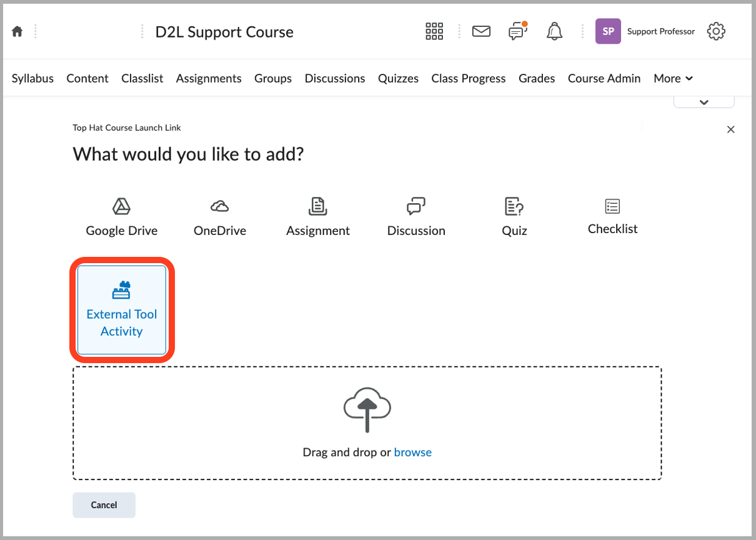Open account settings with the gear icon
The image size is (756, 540).
[x=716, y=31]
